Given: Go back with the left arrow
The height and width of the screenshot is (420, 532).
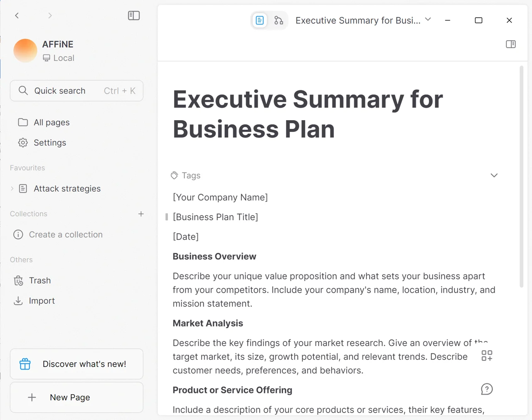Looking at the screenshot, I should [17, 15].
